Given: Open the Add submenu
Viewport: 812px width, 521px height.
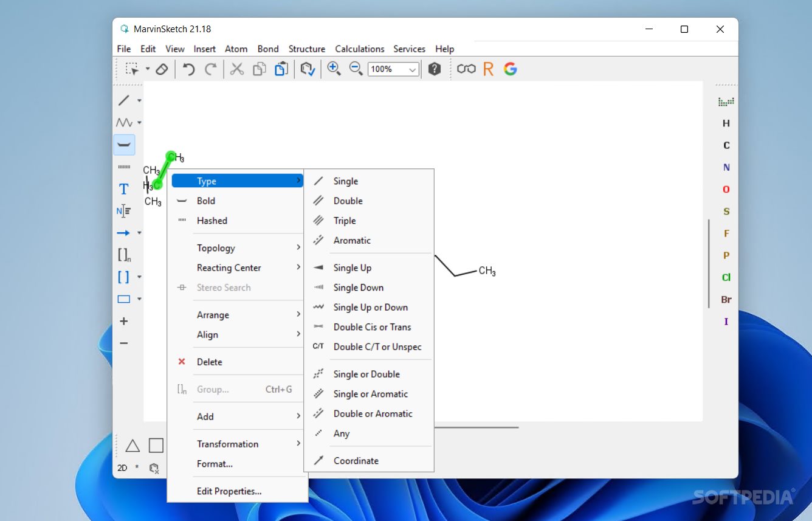Looking at the screenshot, I should pos(237,416).
